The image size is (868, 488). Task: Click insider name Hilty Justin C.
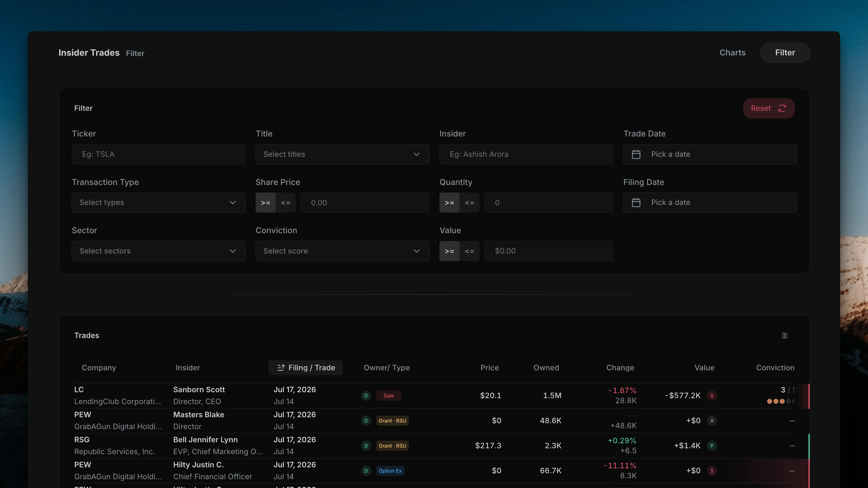pos(199,465)
